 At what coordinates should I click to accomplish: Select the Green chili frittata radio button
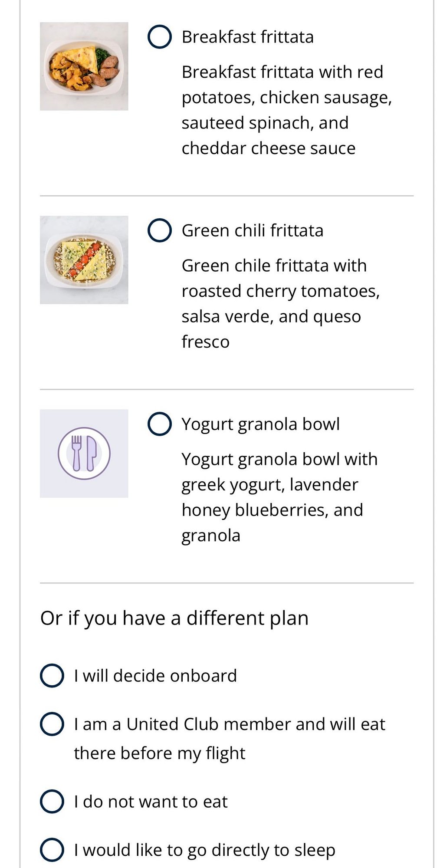click(160, 230)
